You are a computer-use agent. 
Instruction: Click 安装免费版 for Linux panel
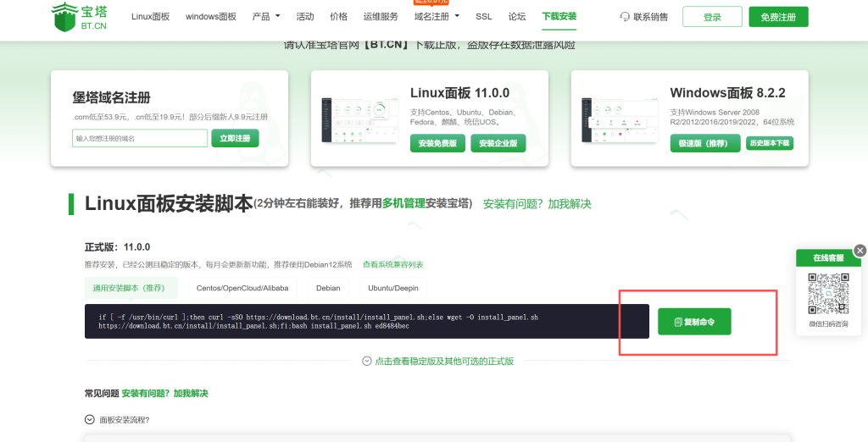[x=437, y=144]
